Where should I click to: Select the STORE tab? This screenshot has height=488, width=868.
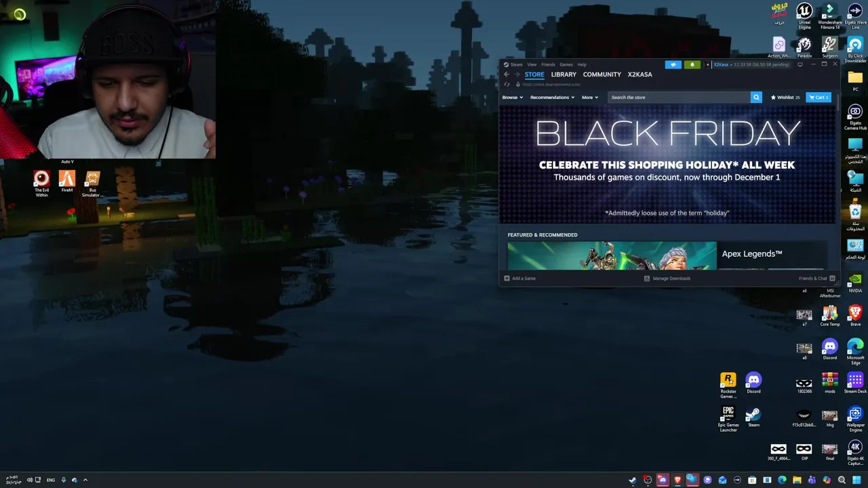coord(534,75)
